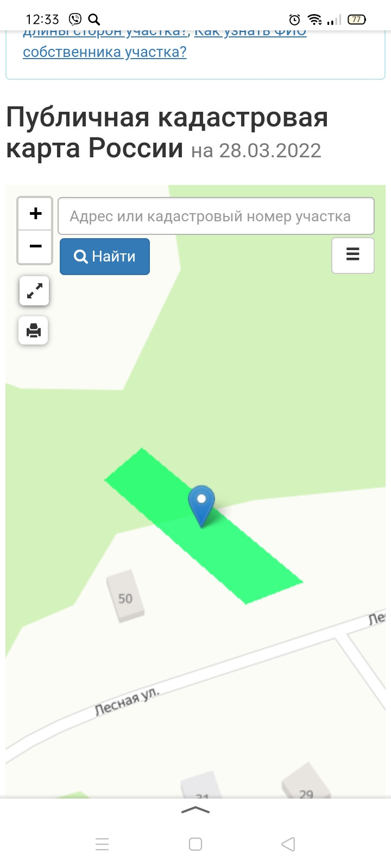The image size is (391, 868).
Task: Open link 'собственника участка?'
Action: pyautogui.click(x=105, y=52)
